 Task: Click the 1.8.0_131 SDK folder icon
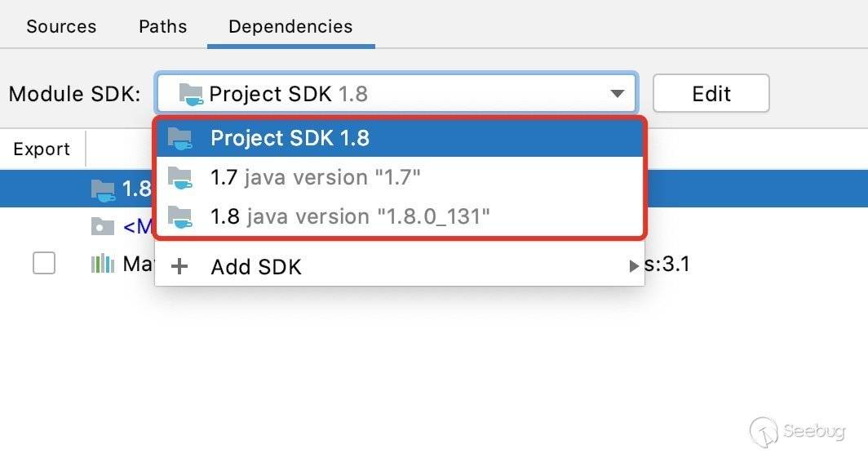click(x=180, y=216)
